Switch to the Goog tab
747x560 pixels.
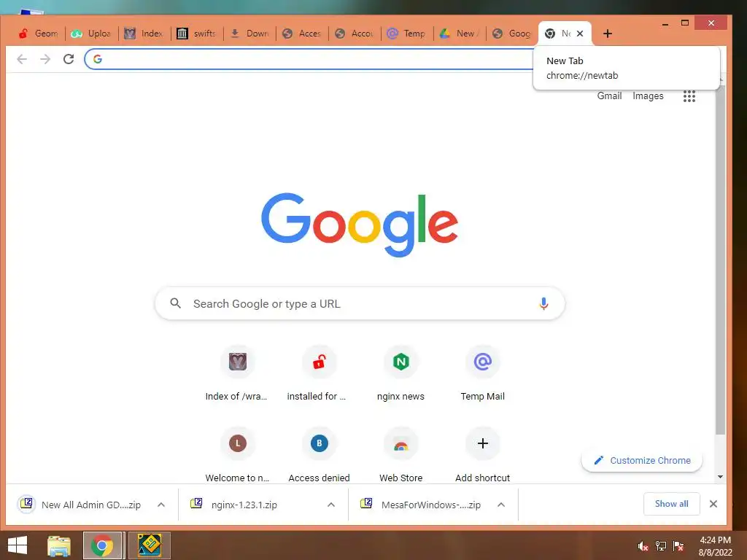pos(511,34)
